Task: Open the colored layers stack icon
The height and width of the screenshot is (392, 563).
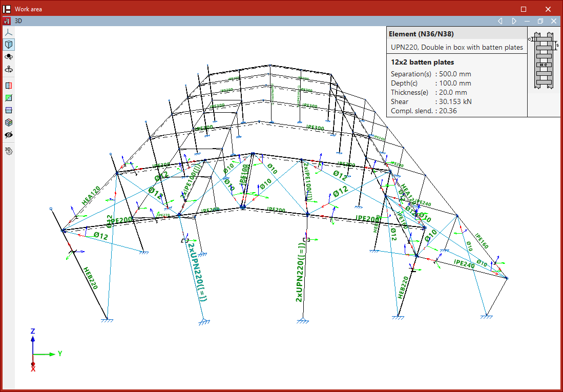Action: pyautogui.click(x=9, y=122)
